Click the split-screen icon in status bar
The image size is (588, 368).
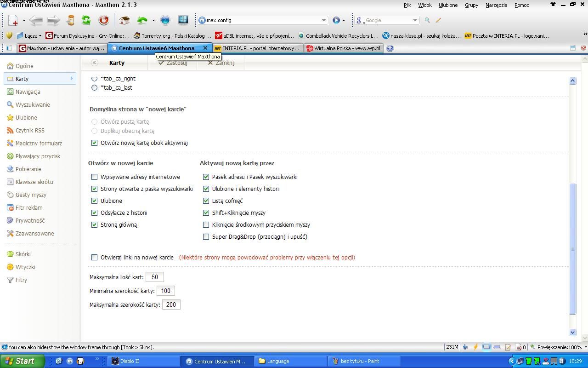(486, 347)
